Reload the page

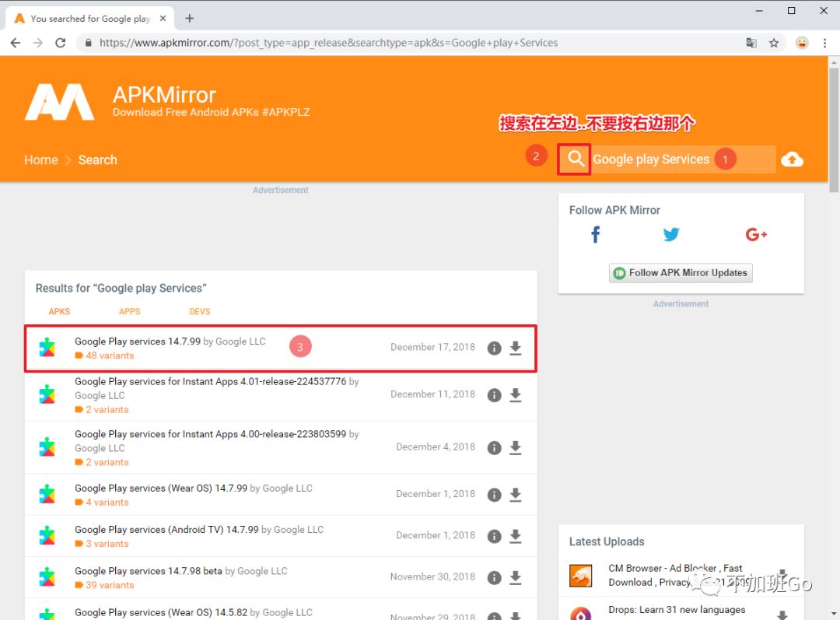coord(61,43)
